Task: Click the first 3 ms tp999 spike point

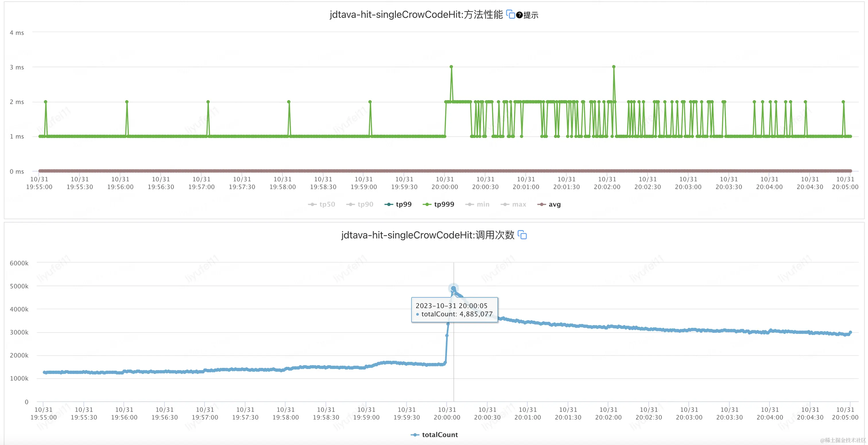Action: [451, 67]
